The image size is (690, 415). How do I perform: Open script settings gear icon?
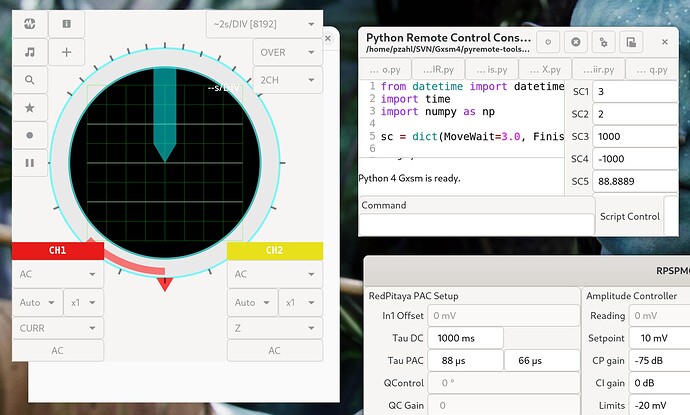pyautogui.click(x=604, y=42)
